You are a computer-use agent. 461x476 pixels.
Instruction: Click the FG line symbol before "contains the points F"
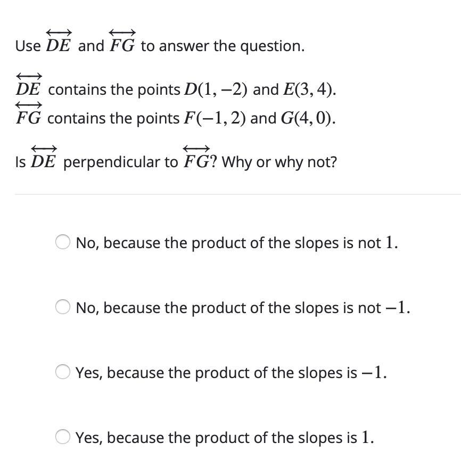(x=29, y=113)
